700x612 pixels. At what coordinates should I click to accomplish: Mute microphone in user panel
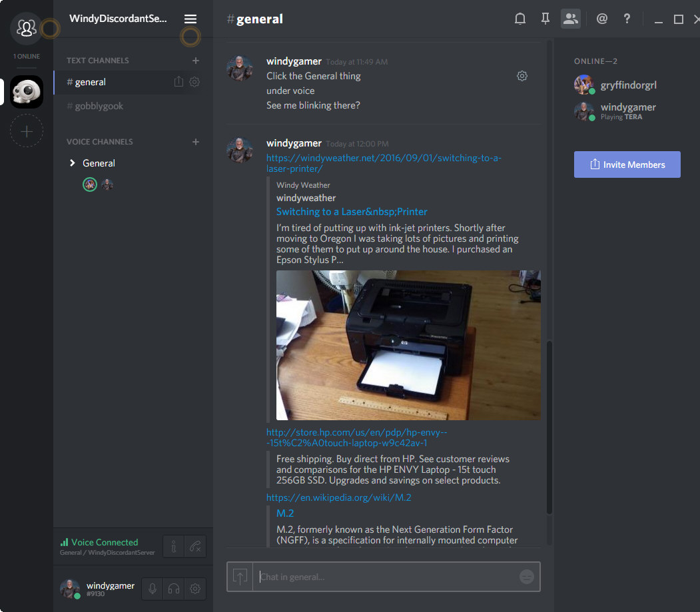(153, 589)
